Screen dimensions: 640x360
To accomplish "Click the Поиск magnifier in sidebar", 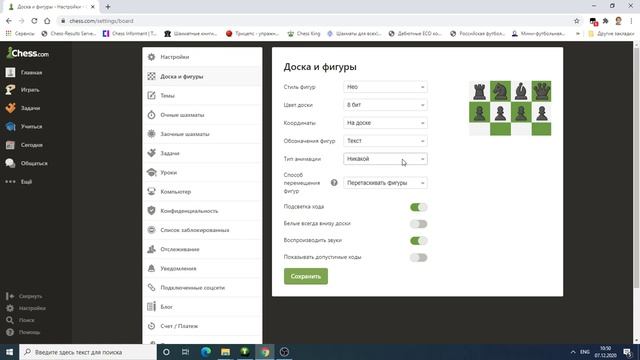I will click(x=10, y=320).
